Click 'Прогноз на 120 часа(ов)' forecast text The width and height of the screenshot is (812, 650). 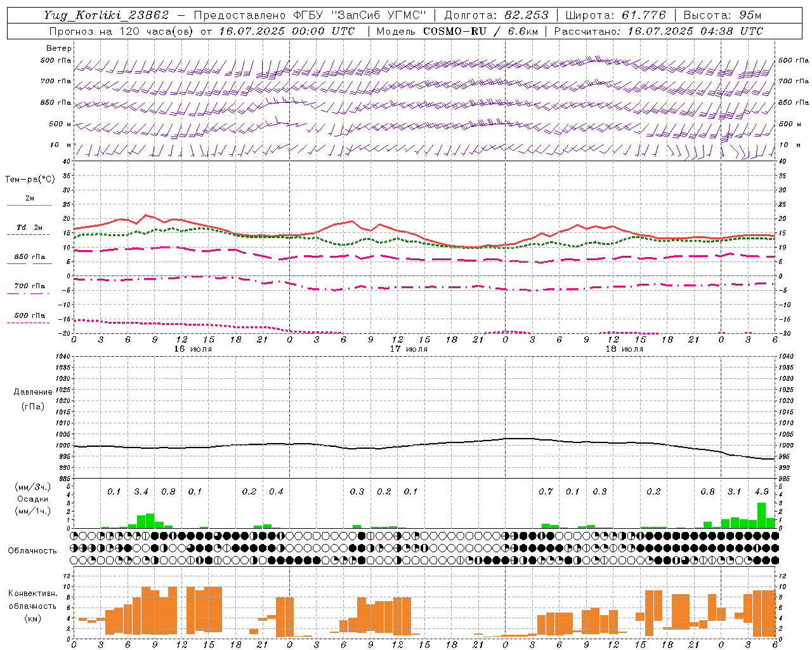[x=122, y=31]
